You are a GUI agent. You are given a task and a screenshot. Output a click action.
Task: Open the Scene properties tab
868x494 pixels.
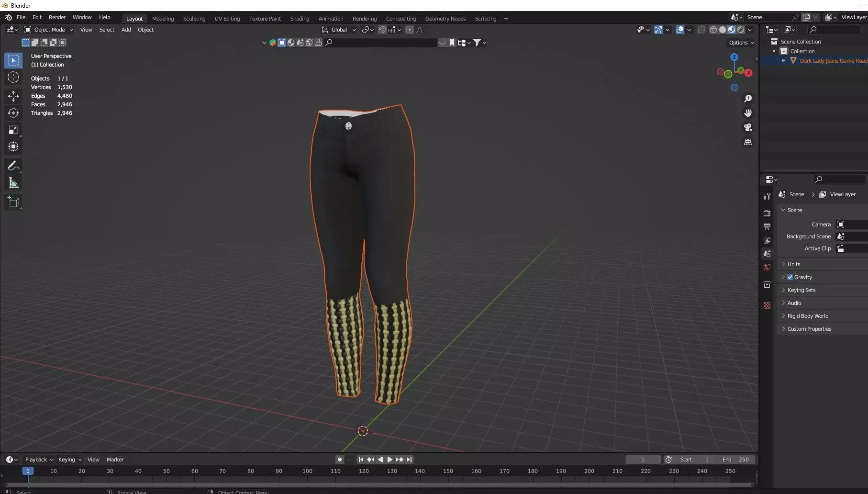[x=767, y=254]
